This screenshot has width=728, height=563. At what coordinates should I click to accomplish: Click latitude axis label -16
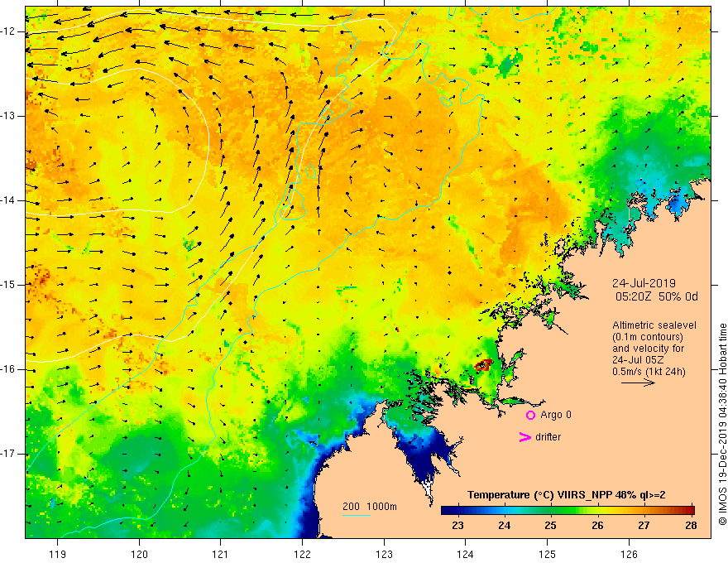pyautogui.click(x=8, y=369)
